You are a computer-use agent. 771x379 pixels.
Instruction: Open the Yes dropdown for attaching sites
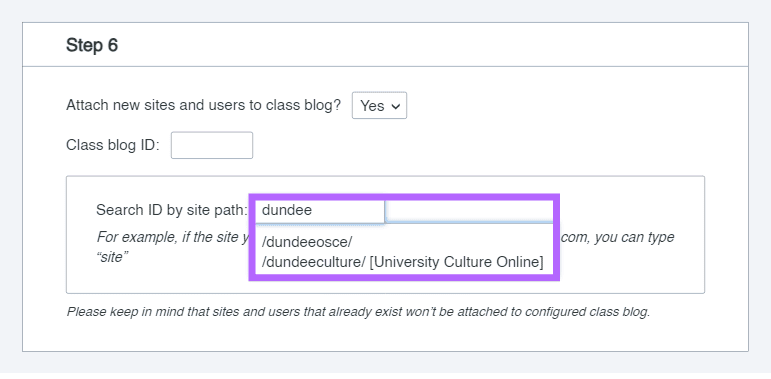(x=379, y=105)
